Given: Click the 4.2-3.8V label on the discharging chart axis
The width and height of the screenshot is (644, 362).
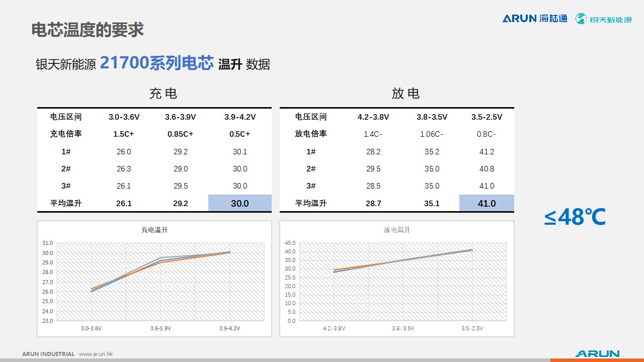Looking at the screenshot, I should [x=334, y=328].
